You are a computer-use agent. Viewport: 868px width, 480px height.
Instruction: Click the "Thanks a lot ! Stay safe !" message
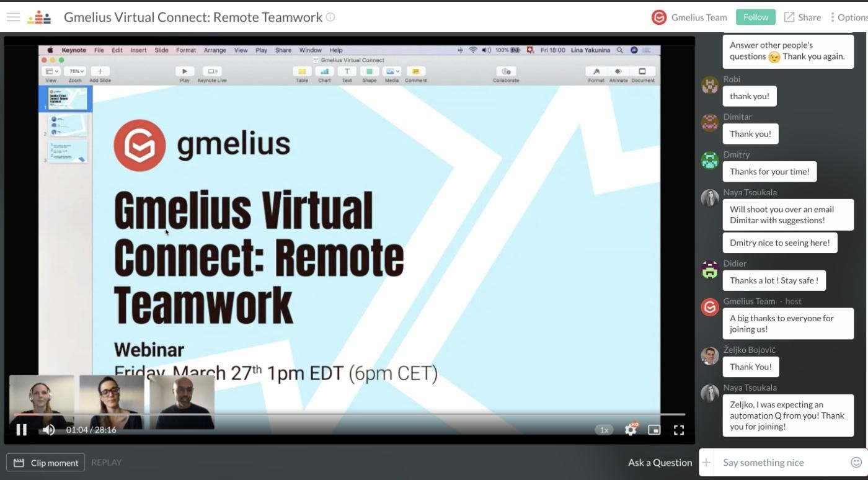tap(774, 281)
